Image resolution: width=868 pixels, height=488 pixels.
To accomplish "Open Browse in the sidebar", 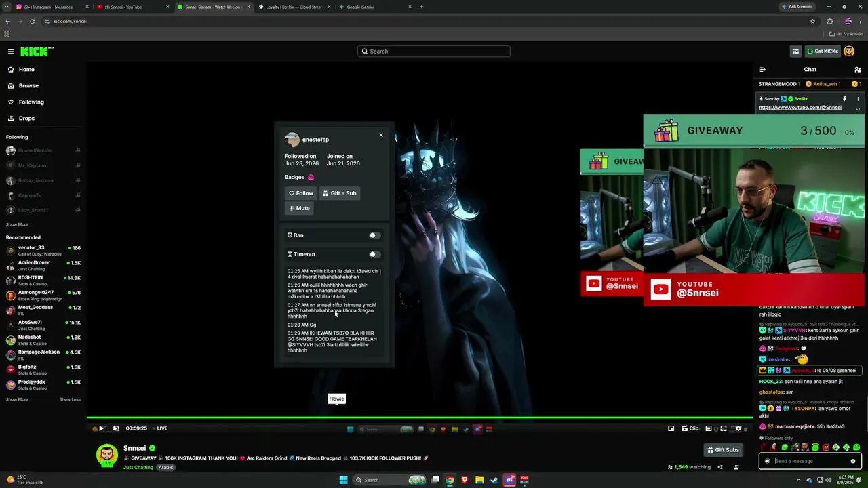I will pyautogui.click(x=28, y=85).
